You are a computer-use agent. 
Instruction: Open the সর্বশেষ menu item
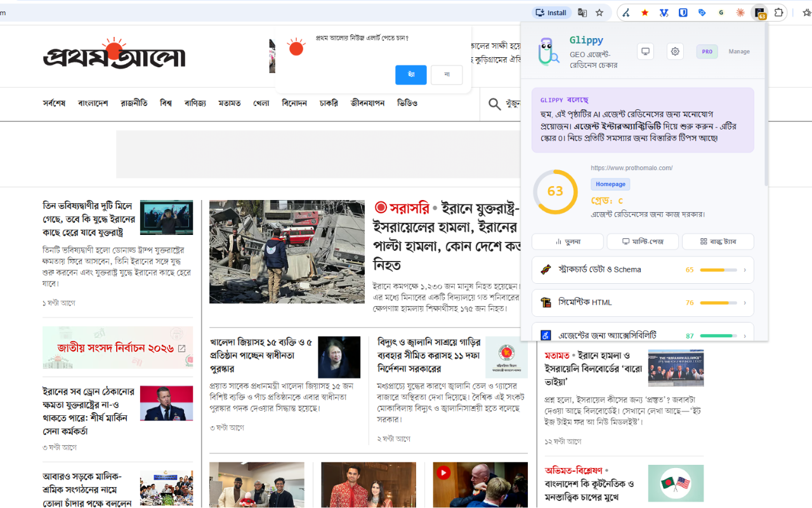(54, 103)
